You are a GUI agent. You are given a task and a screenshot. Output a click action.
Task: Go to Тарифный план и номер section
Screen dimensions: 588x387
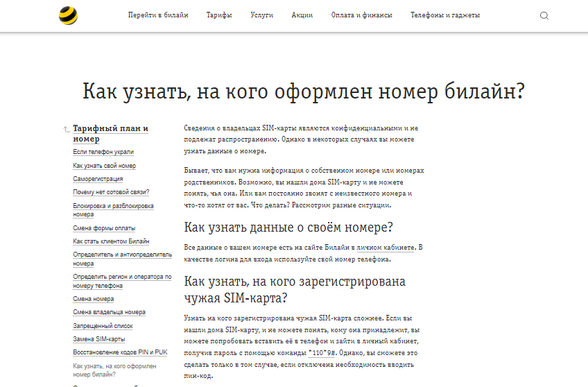[x=111, y=133]
